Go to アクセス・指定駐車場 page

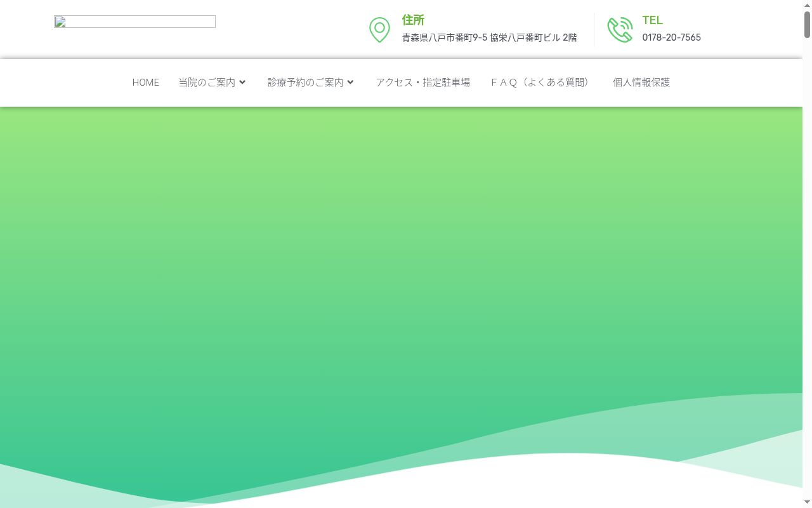(x=422, y=83)
